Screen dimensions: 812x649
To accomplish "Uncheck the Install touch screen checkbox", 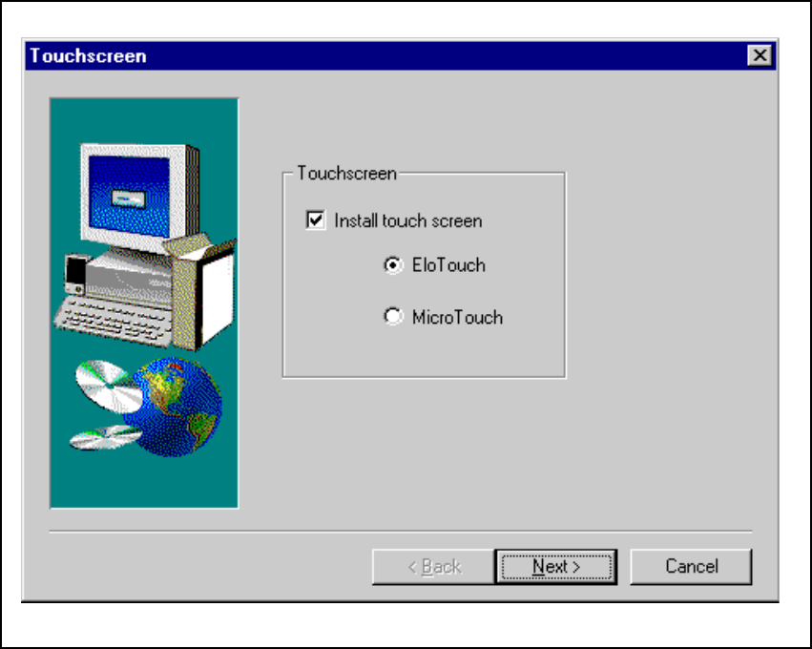I will (316, 220).
